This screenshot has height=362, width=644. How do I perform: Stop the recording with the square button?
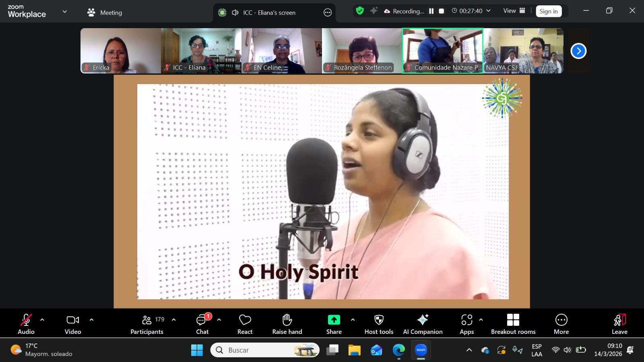(442, 11)
